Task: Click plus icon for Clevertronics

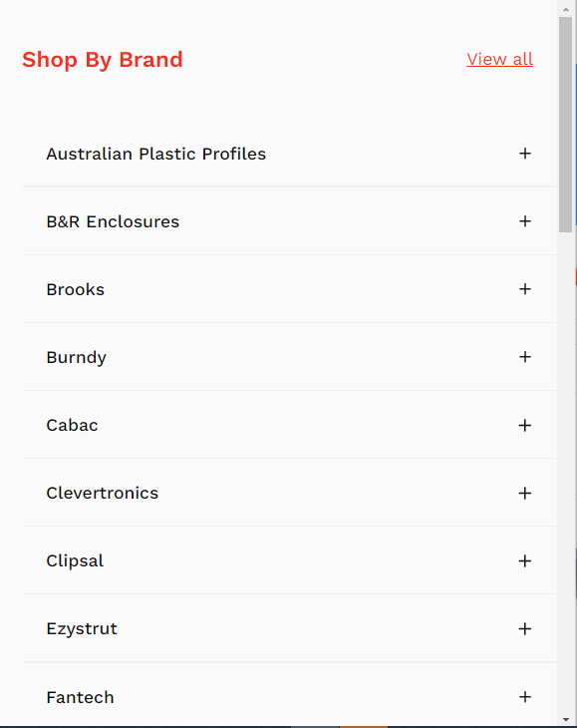Action: [x=524, y=493]
